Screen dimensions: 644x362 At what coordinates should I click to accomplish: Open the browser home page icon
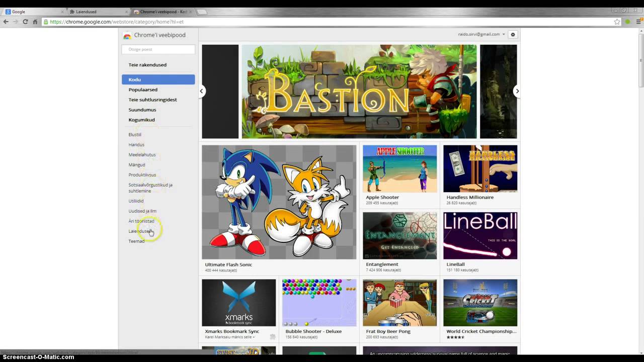(35, 22)
